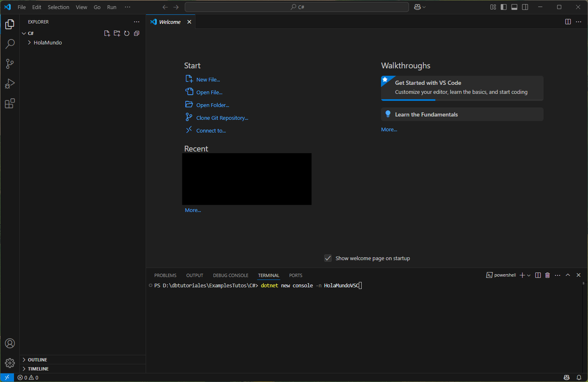
Task: Click the Clone Git Repository link
Action: click(x=222, y=118)
